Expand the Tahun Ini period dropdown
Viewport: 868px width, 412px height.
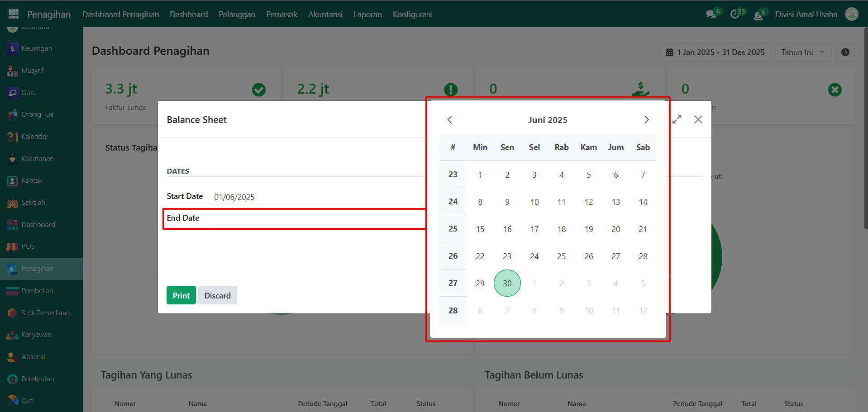pyautogui.click(x=803, y=52)
